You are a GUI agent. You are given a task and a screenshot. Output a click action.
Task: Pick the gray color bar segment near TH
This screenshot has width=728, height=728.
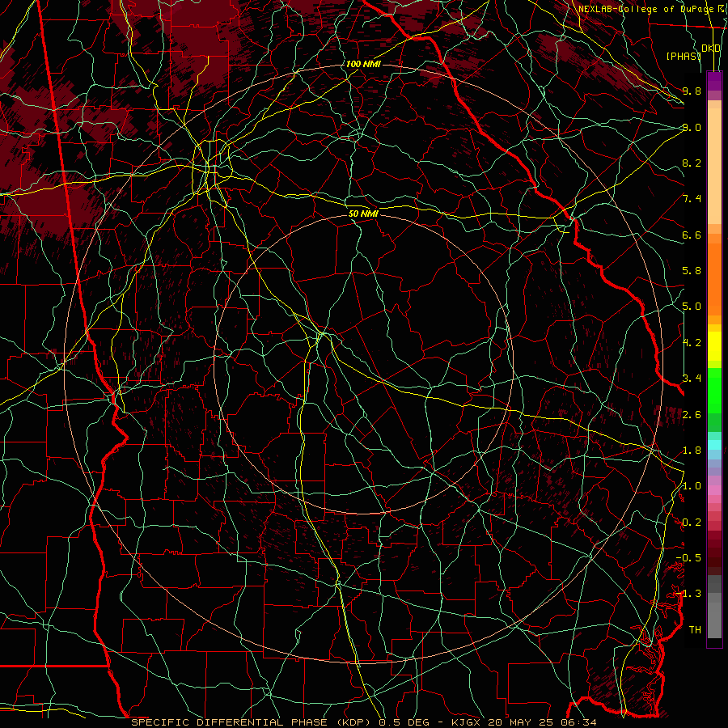714,622
